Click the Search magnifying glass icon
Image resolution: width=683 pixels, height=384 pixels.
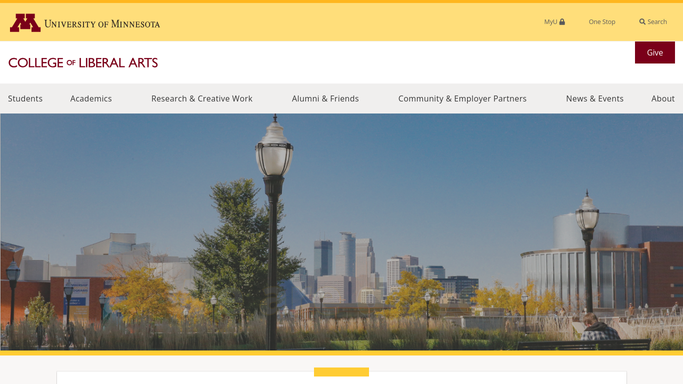642,22
